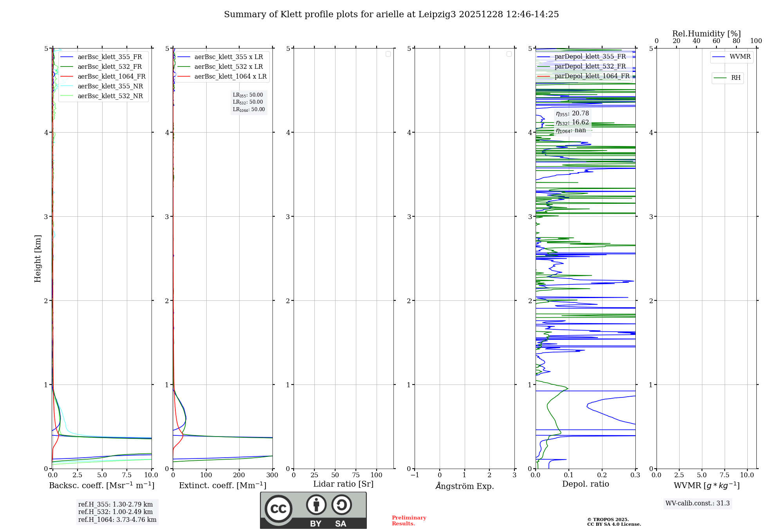Click the Creative Commons CC logo
The image size is (783, 532).
click(278, 509)
